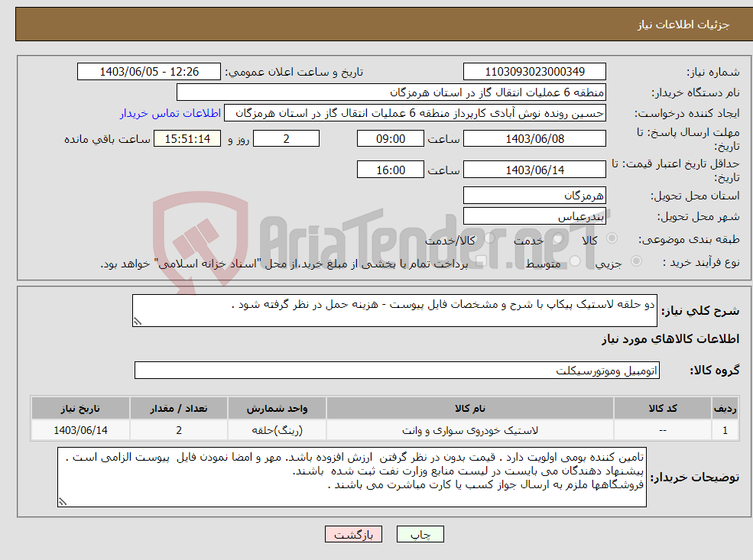Click the واحد شمارش column header
The image size is (753, 560).
[277, 409]
